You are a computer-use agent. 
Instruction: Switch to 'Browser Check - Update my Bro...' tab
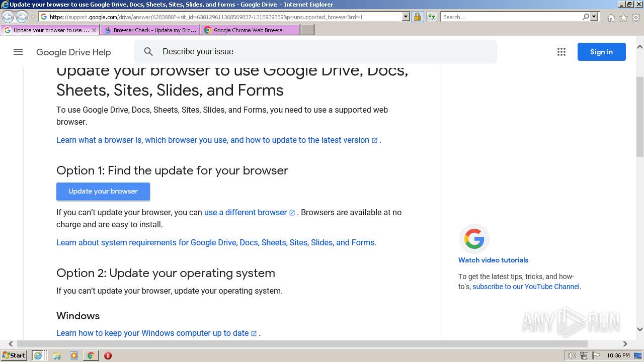[150, 30]
